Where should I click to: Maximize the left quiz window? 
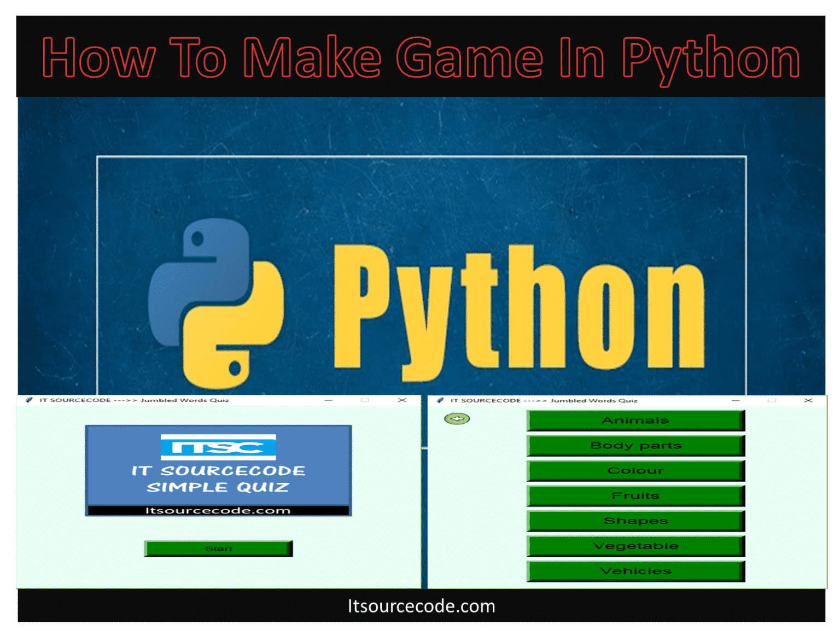364,400
